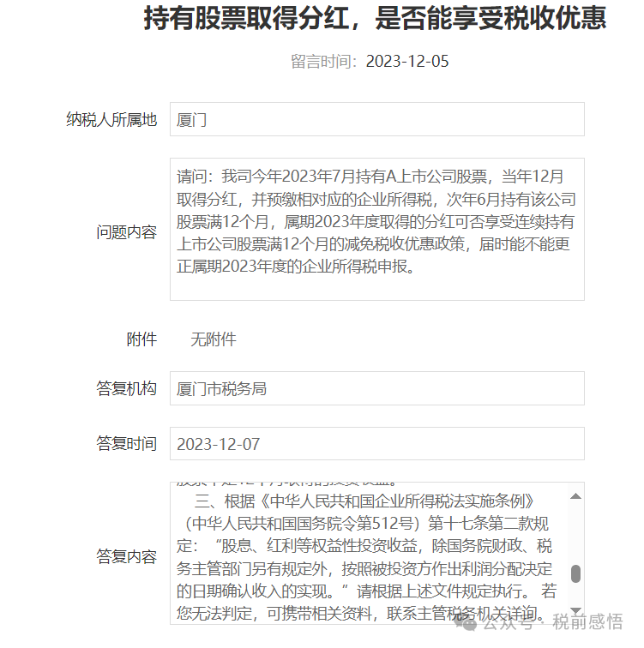This screenshot has width=644, height=648.
Task: Click the 问题内容 question text area
Action: click(x=377, y=230)
